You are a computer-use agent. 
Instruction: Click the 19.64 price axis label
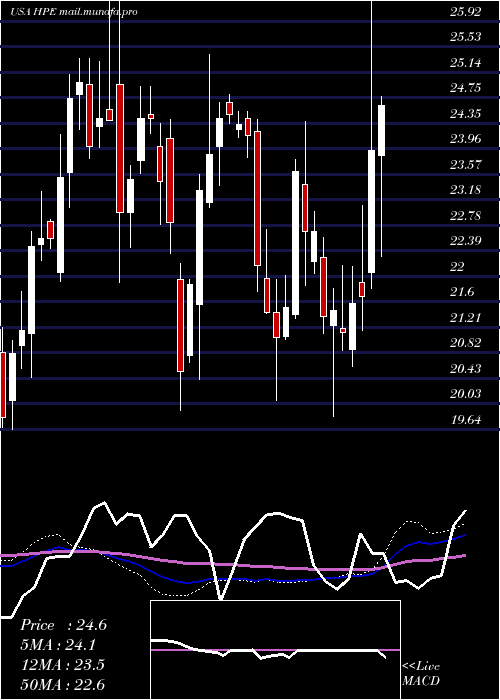[x=466, y=420]
